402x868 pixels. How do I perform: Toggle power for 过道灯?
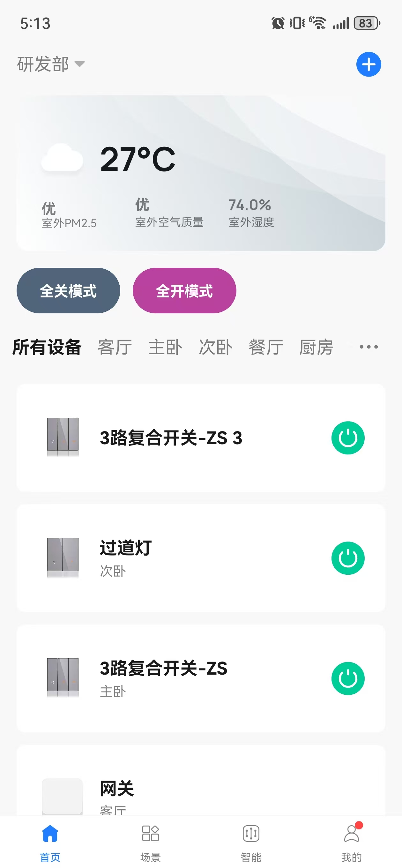[x=348, y=558]
